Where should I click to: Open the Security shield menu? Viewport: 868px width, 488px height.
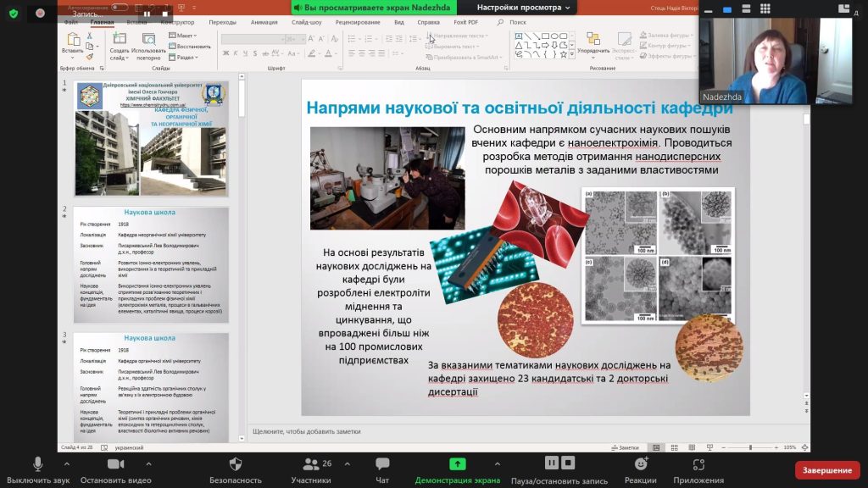(236, 469)
